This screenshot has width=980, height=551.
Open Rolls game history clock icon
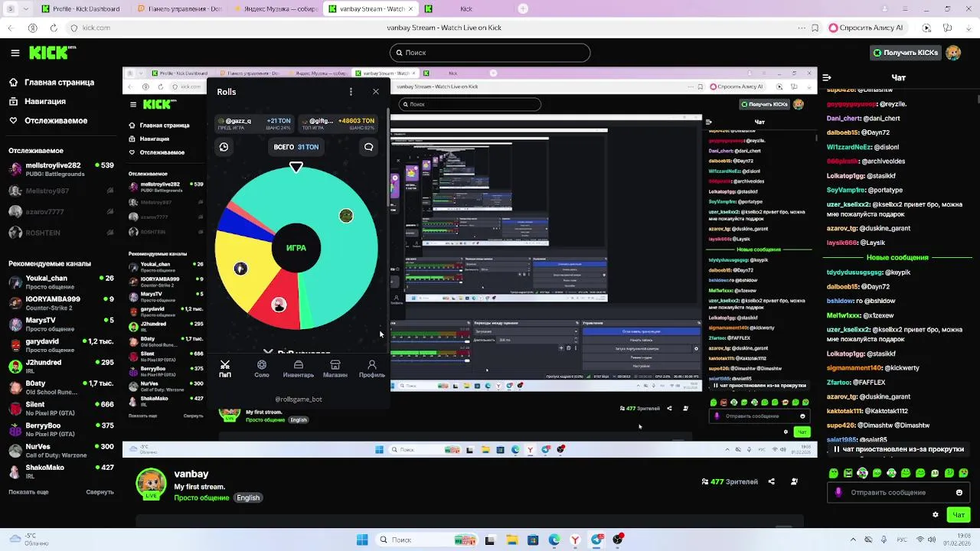pyautogui.click(x=224, y=147)
